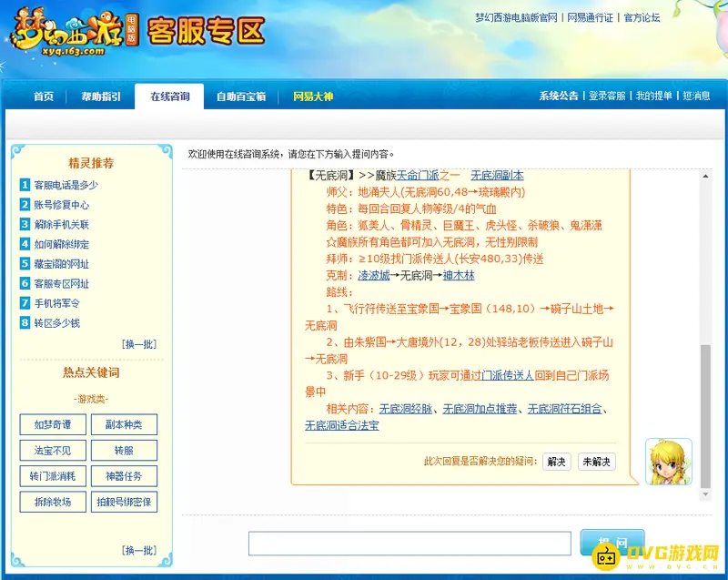Screen dimensions: 728x580
Task: Open 无底洞加点推荐 related link
Action: pyautogui.click(x=480, y=409)
